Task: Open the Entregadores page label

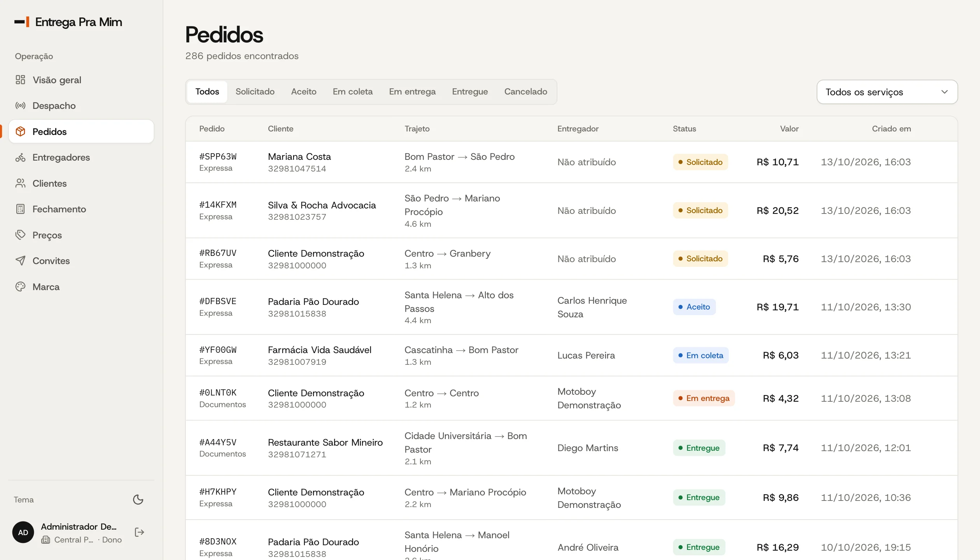Action: coord(61,157)
